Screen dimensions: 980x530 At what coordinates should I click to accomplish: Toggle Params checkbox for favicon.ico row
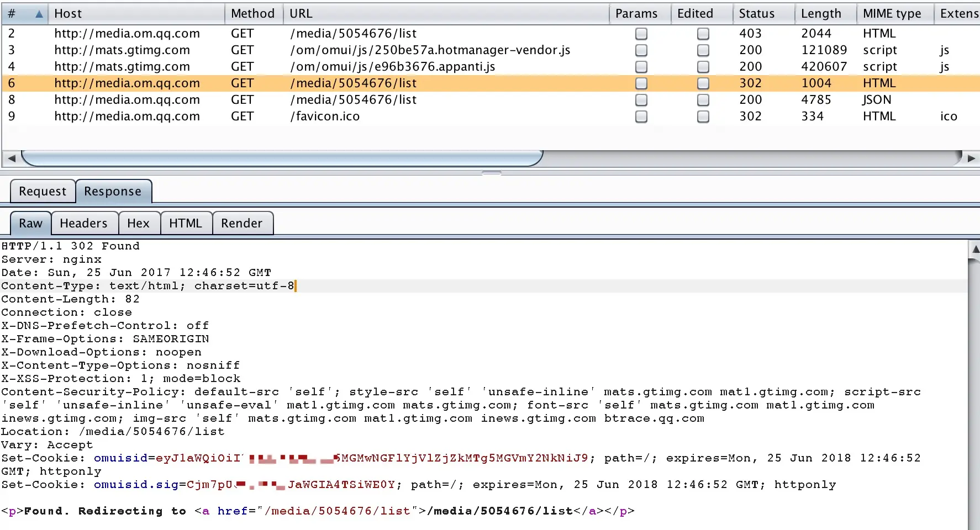click(641, 116)
